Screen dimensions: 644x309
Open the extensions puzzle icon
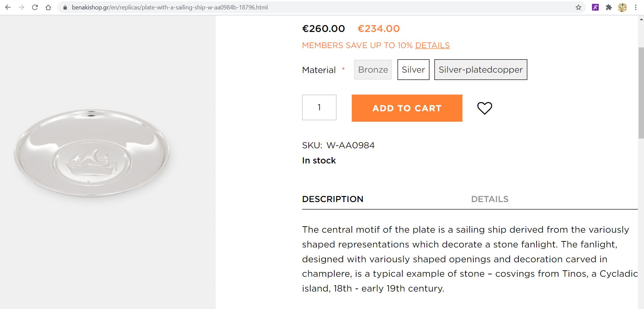(x=609, y=7)
